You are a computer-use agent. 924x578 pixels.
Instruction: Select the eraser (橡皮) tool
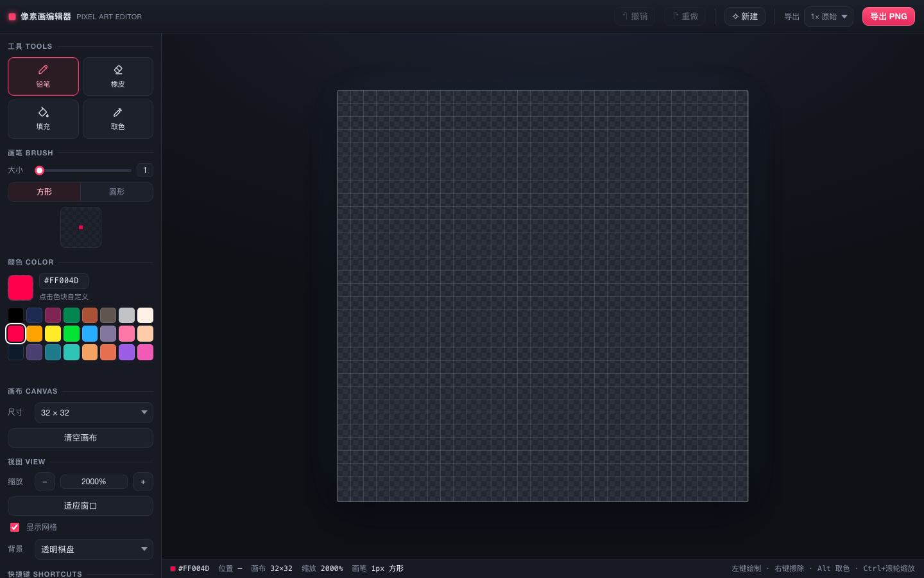pos(118,76)
